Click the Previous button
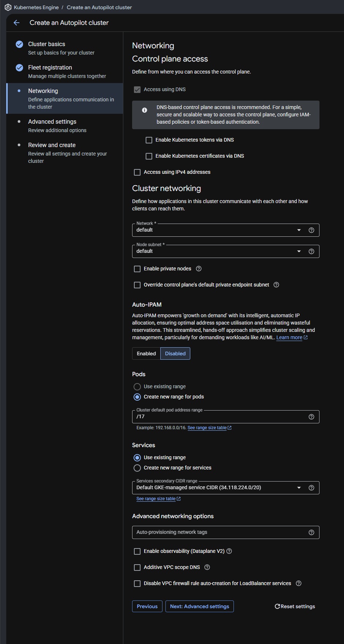The image size is (344, 644). click(147, 606)
